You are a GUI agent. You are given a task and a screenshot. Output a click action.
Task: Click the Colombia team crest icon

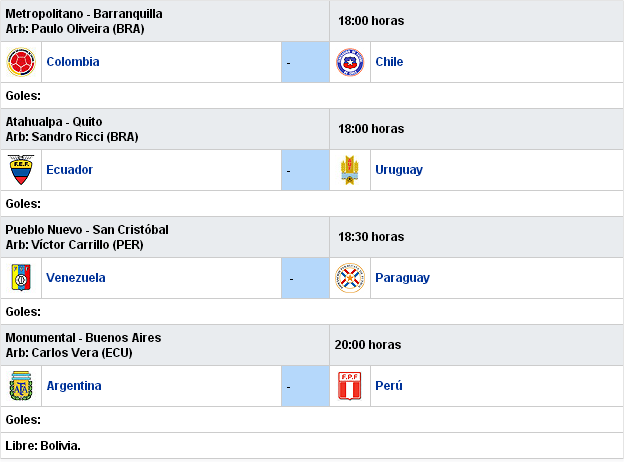click(21, 62)
